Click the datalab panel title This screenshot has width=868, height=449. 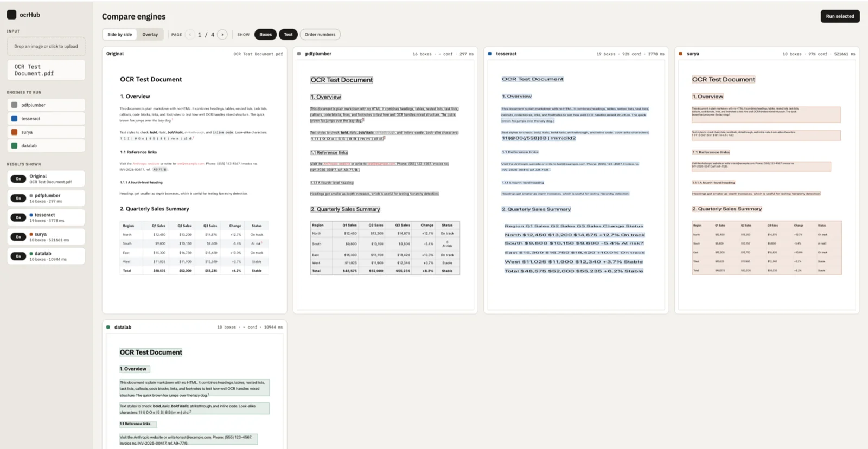click(x=123, y=327)
